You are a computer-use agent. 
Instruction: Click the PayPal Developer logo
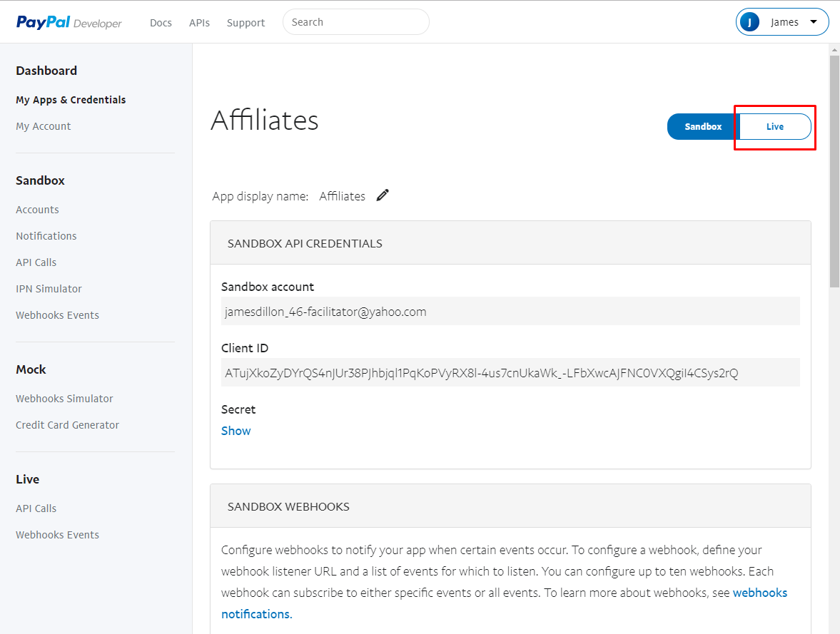[69, 23]
